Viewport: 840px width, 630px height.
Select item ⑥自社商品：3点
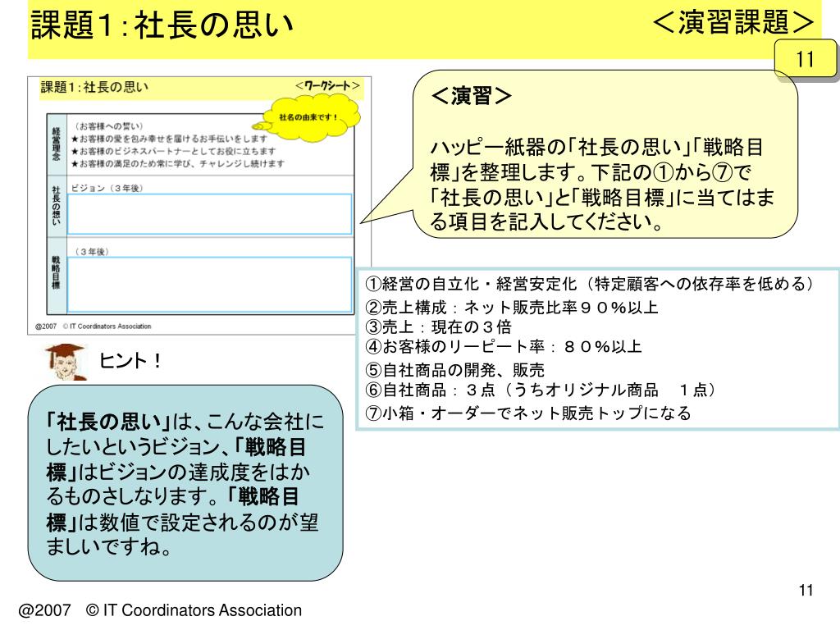click(x=541, y=390)
